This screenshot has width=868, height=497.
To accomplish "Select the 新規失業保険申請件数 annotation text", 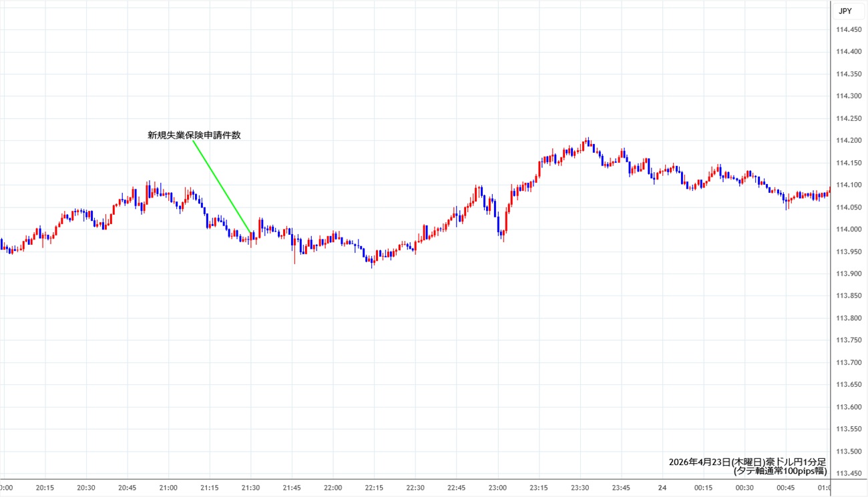I will (194, 135).
